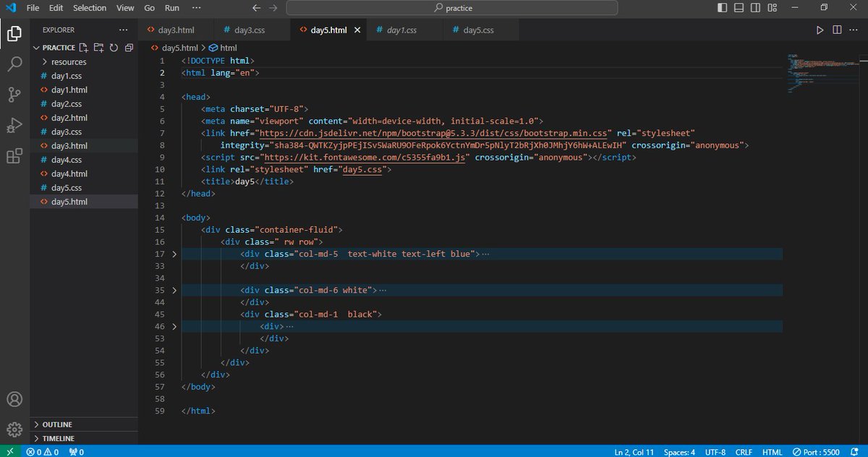
Task: Collapse the PRACTICE folder section
Action: pyautogui.click(x=36, y=48)
